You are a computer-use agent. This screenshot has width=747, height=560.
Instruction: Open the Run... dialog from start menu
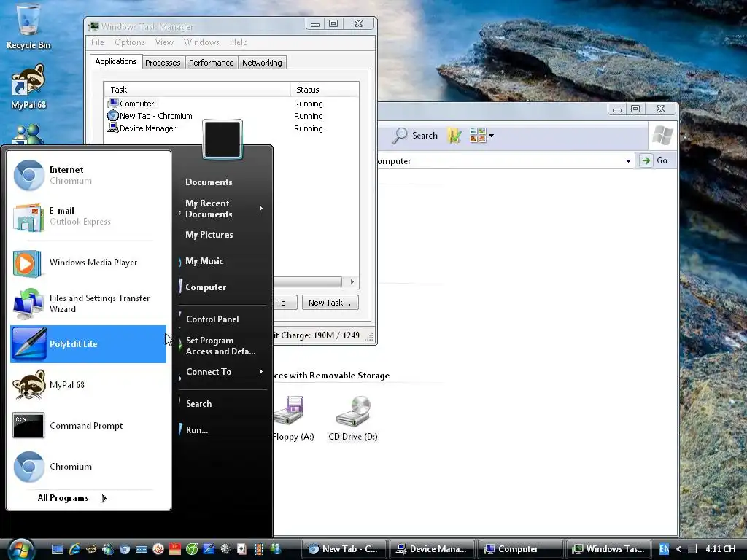[197, 430]
